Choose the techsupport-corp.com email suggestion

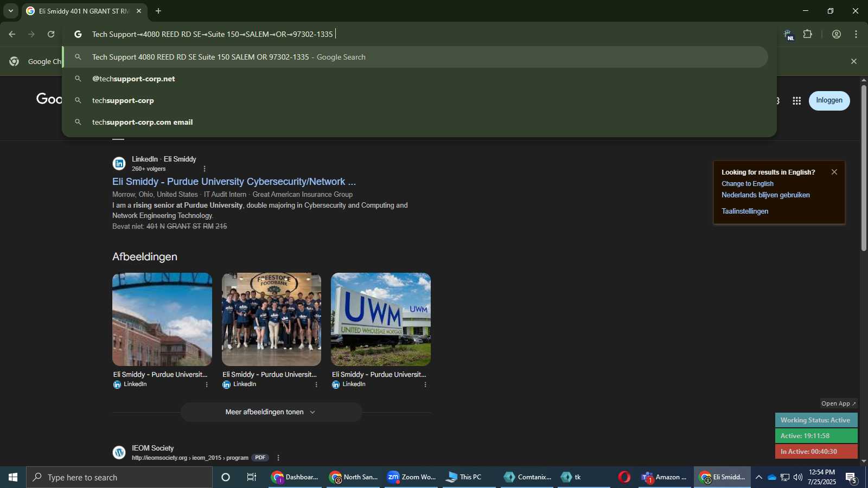pos(415,122)
